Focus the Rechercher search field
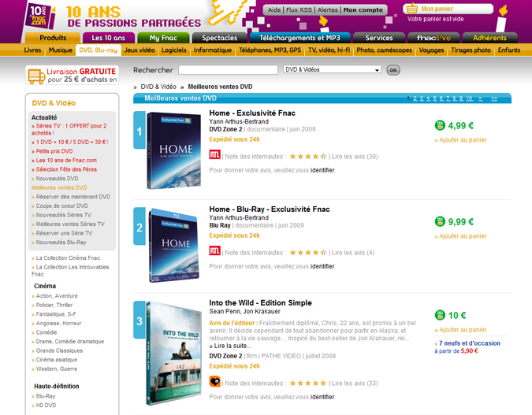This screenshot has width=532, height=415. point(228,70)
